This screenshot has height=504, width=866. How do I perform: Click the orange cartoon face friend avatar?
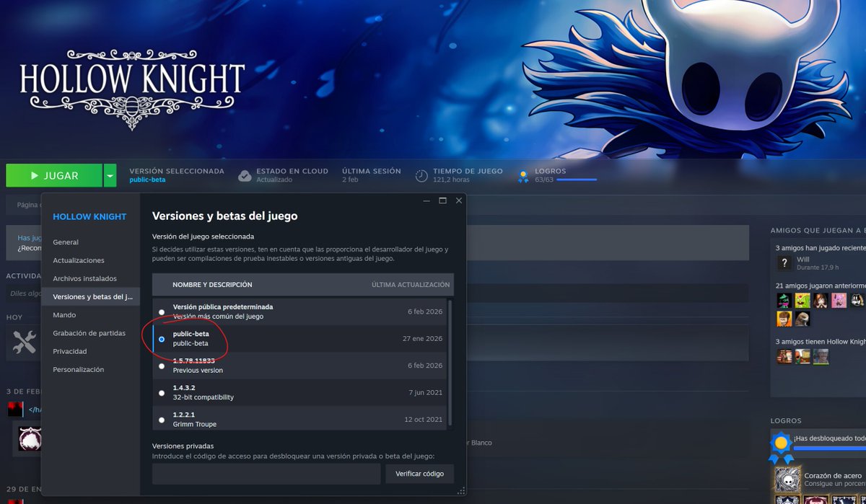click(784, 319)
